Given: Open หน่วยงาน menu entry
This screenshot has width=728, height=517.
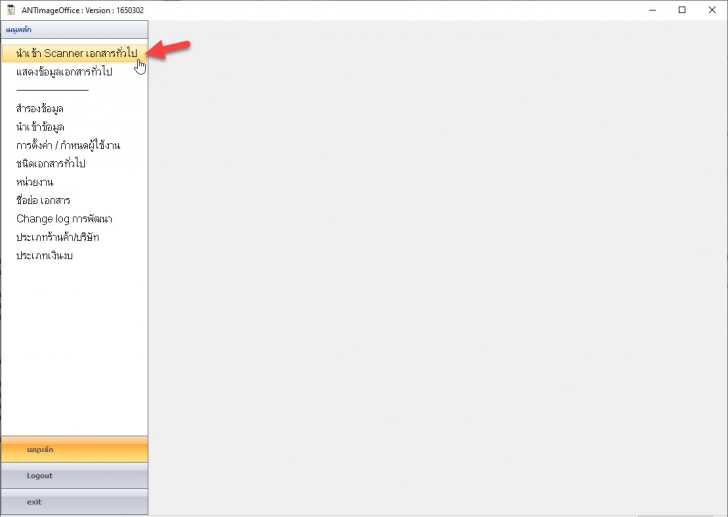Looking at the screenshot, I should point(34,182).
